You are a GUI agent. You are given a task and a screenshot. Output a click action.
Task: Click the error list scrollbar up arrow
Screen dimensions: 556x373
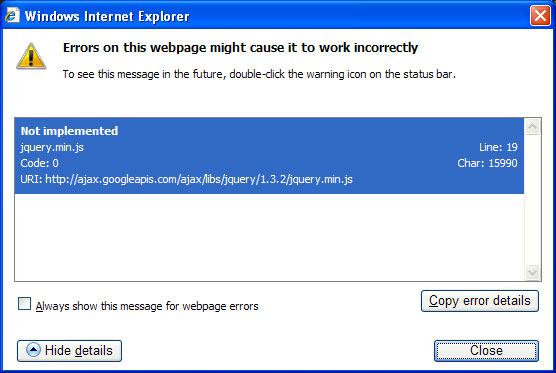tap(533, 127)
